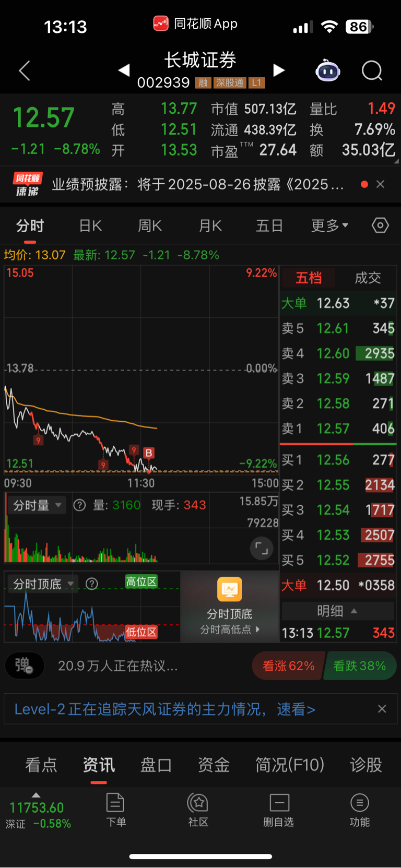Tap the 卖4 row at 12.60

(x=338, y=353)
